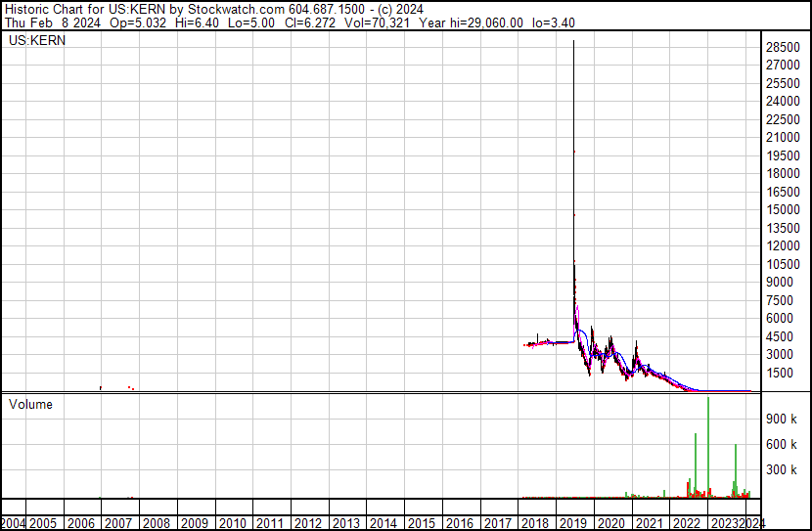
Task: Click the Hi=6.40 high value
Action: (197, 22)
